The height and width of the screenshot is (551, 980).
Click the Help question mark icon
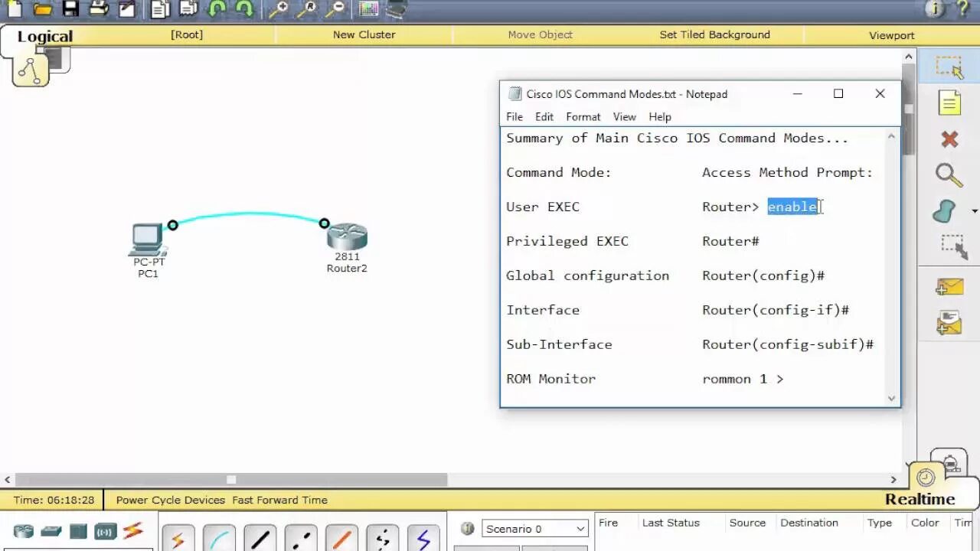(963, 9)
